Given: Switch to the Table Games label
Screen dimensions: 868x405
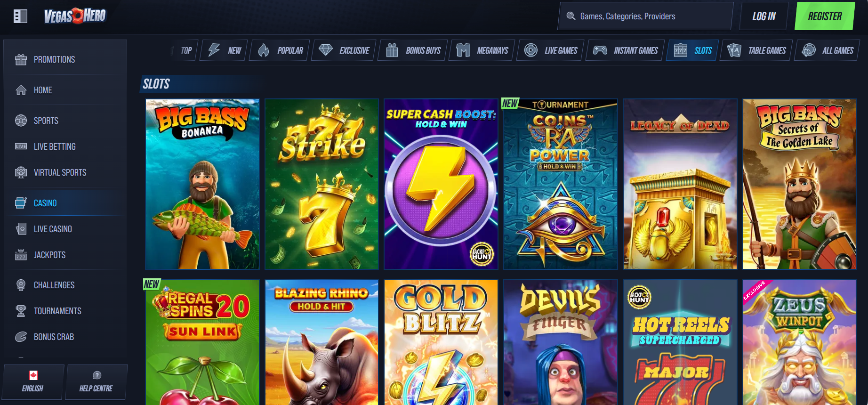Looking at the screenshot, I should (x=767, y=50).
